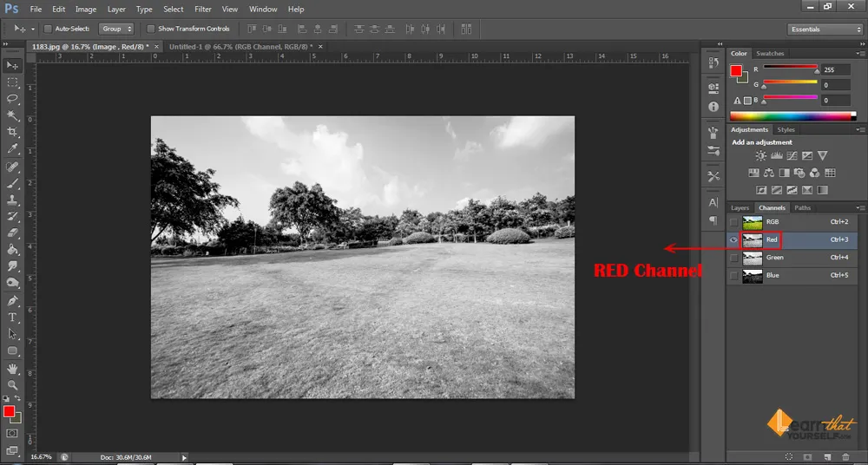Click the zoom percentage field in status bar
Image resolution: width=868 pixels, height=465 pixels.
click(x=40, y=456)
